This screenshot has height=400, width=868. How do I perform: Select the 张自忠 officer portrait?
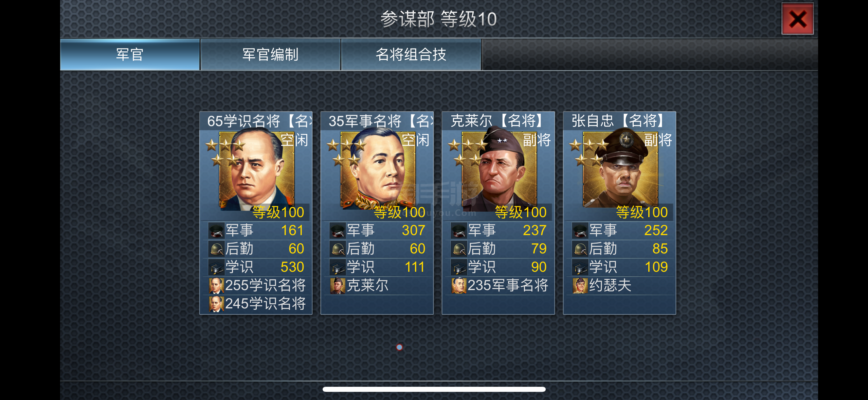click(x=620, y=170)
